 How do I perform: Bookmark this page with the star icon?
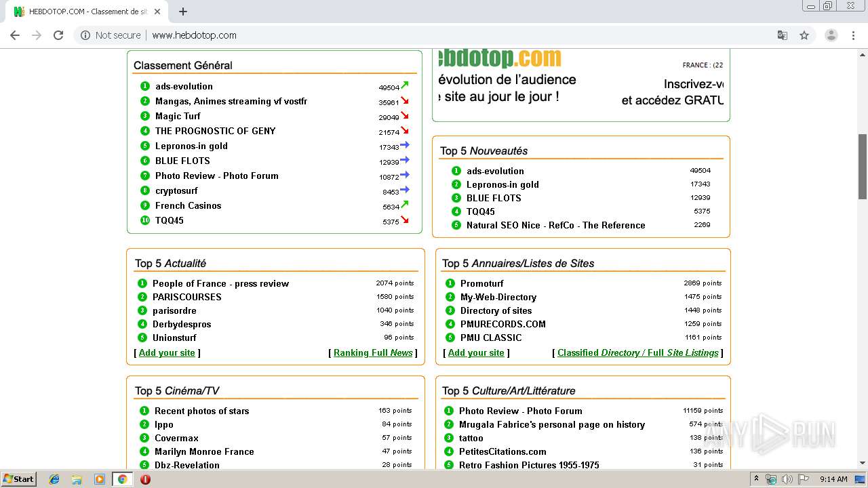pyautogui.click(x=804, y=35)
